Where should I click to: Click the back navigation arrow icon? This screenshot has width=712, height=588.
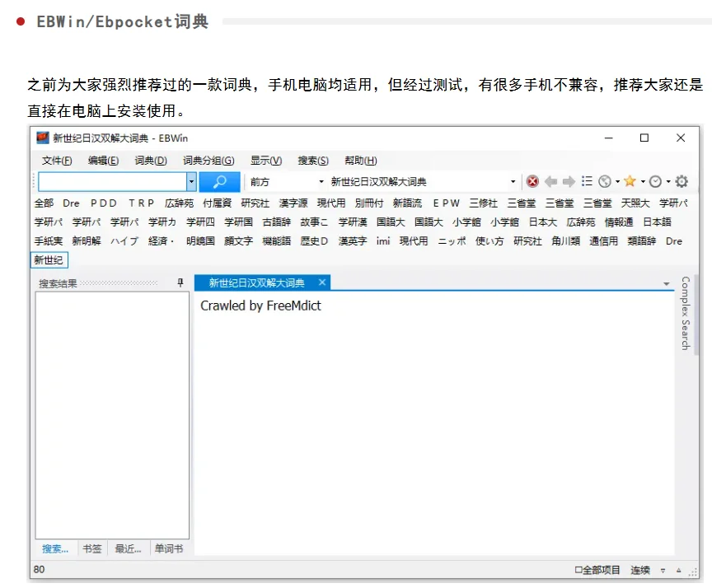(550, 181)
